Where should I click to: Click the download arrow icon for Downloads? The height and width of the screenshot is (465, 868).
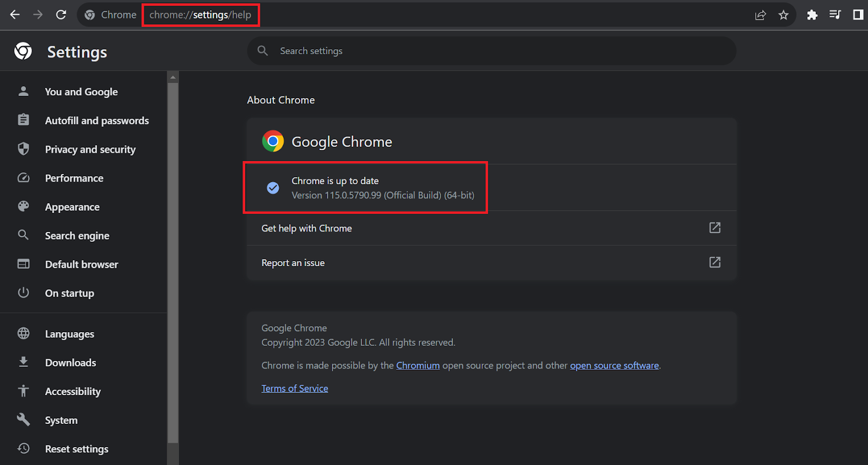[23, 362]
